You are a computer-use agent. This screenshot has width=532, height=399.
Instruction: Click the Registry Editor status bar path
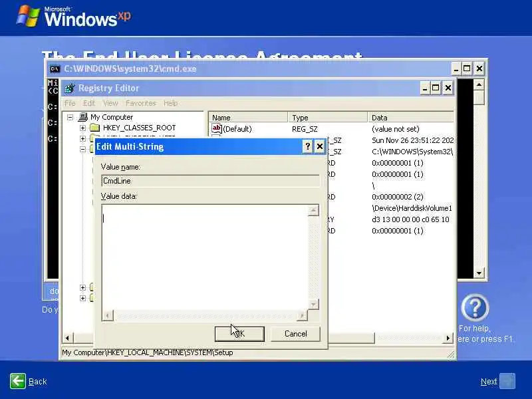point(148,352)
